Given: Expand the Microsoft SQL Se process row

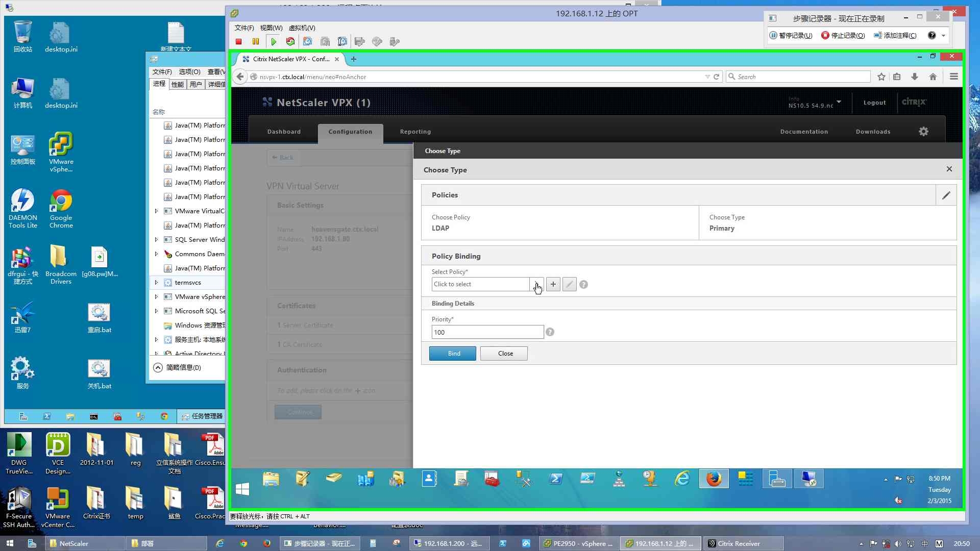Looking at the screenshot, I should click(x=156, y=311).
